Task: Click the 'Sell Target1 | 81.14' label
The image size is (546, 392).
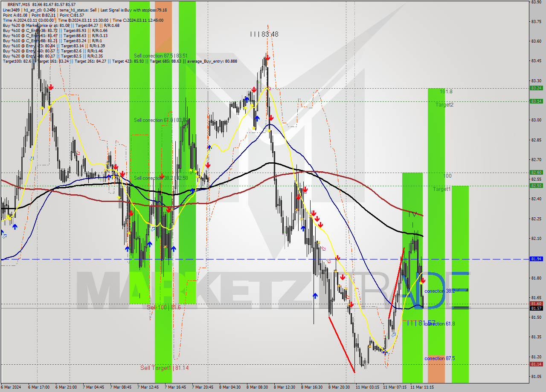Action: [x=165, y=368]
